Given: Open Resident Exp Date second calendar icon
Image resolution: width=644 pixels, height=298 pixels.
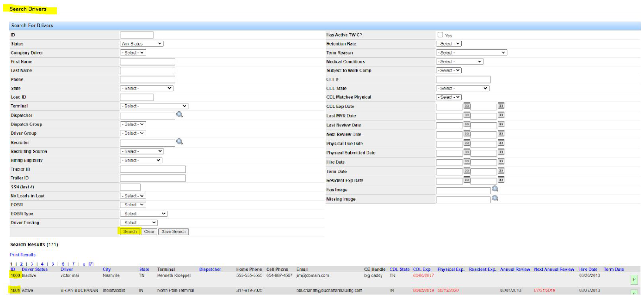Looking at the screenshot, I should click(x=501, y=180).
